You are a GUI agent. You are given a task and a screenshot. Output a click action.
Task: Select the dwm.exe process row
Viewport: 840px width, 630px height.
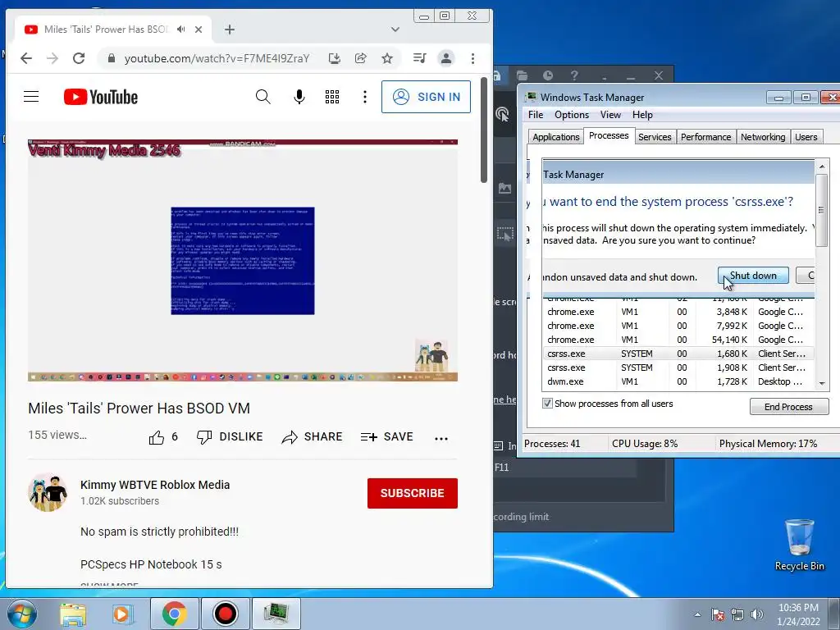point(678,381)
